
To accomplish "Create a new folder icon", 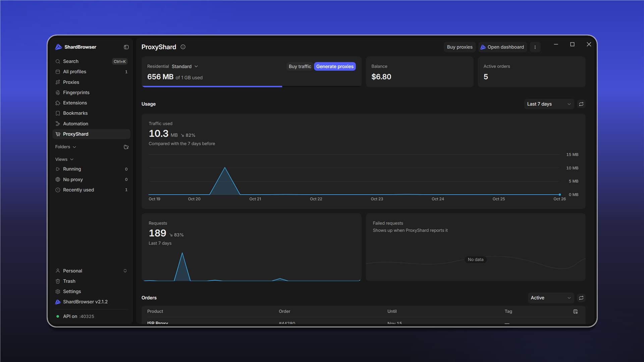I will click(126, 147).
